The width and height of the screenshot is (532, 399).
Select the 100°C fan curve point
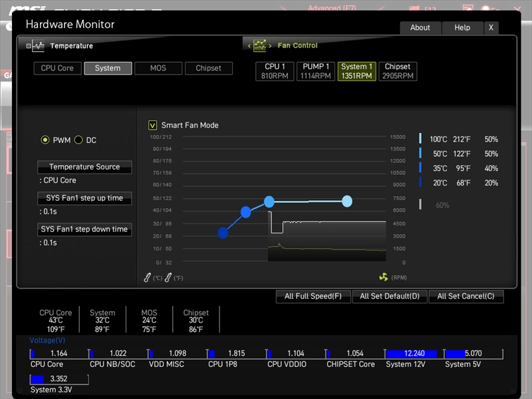point(346,201)
